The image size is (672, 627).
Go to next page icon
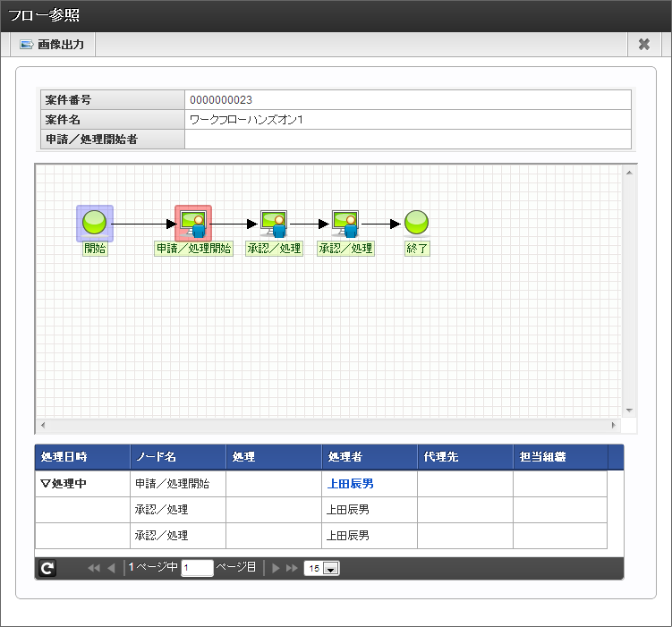pyautogui.click(x=276, y=568)
